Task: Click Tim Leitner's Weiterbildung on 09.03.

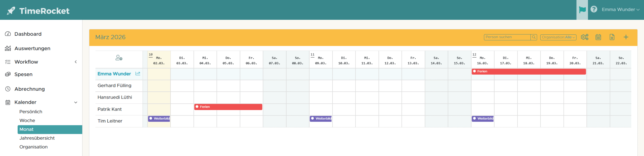Action: point(320,119)
